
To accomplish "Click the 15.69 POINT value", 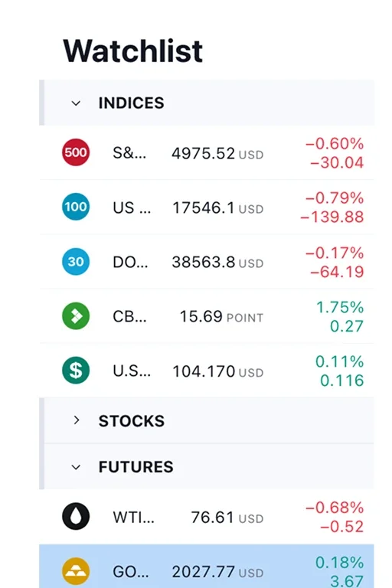I will pos(221,317).
